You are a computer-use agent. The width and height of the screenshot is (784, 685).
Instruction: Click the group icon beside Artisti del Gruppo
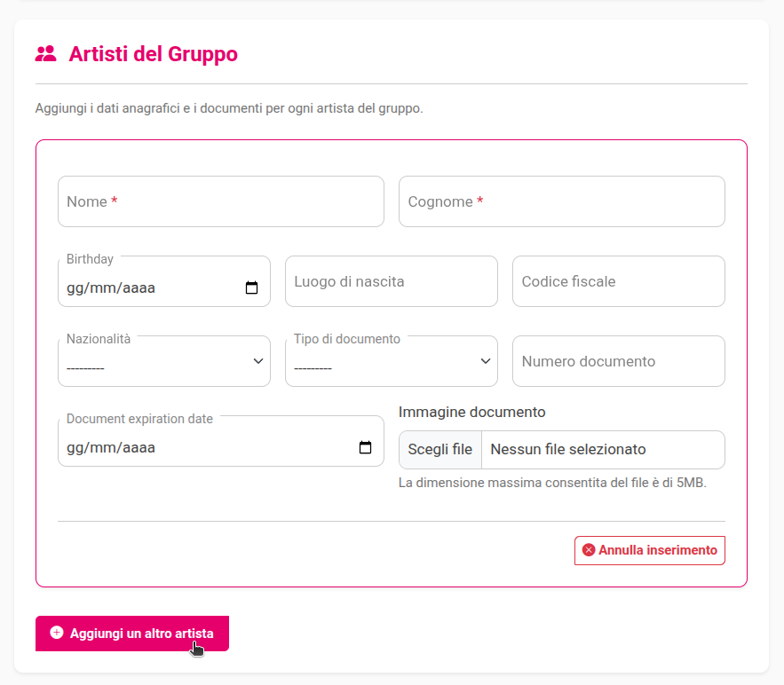click(46, 54)
